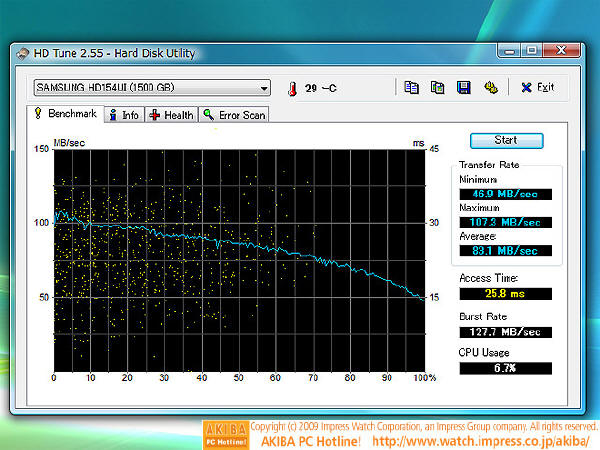Image resolution: width=600 pixels, height=450 pixels.
Task: Switch to the Health tab
Action: coord(171,115)
